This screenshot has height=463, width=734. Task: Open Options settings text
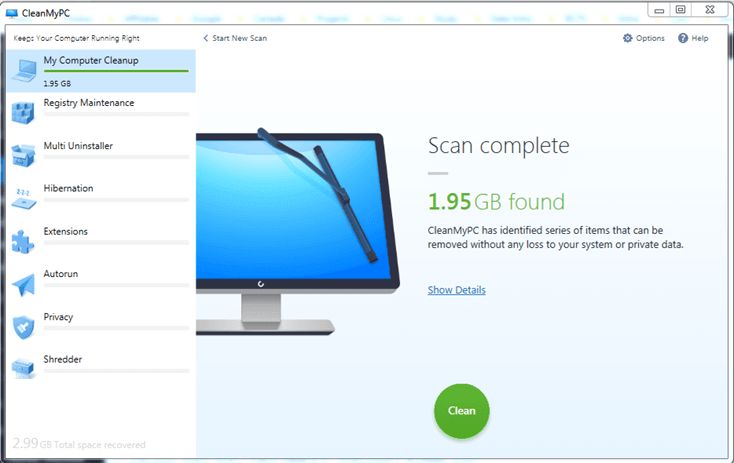(650, 38)
